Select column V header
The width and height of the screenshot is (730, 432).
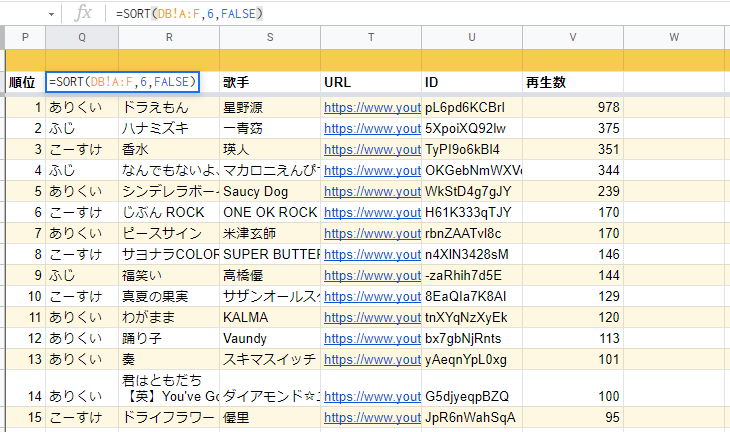coord(573,37)
